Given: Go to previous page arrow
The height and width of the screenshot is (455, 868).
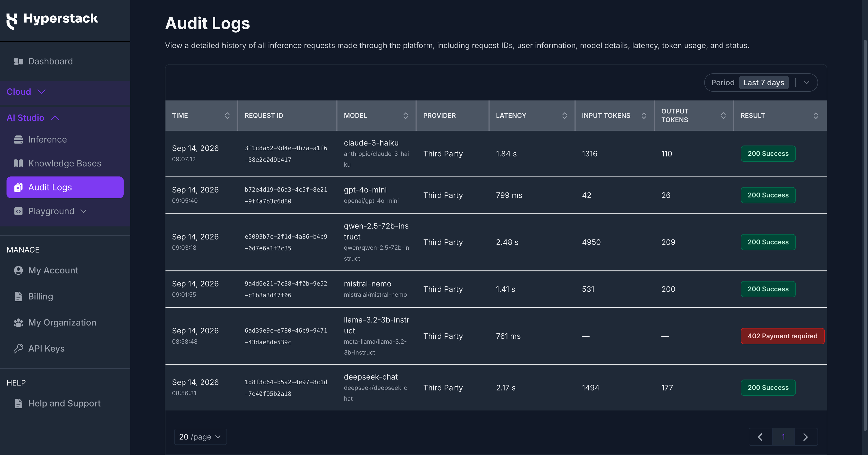Looking at the screenshot, I should 761,437.
